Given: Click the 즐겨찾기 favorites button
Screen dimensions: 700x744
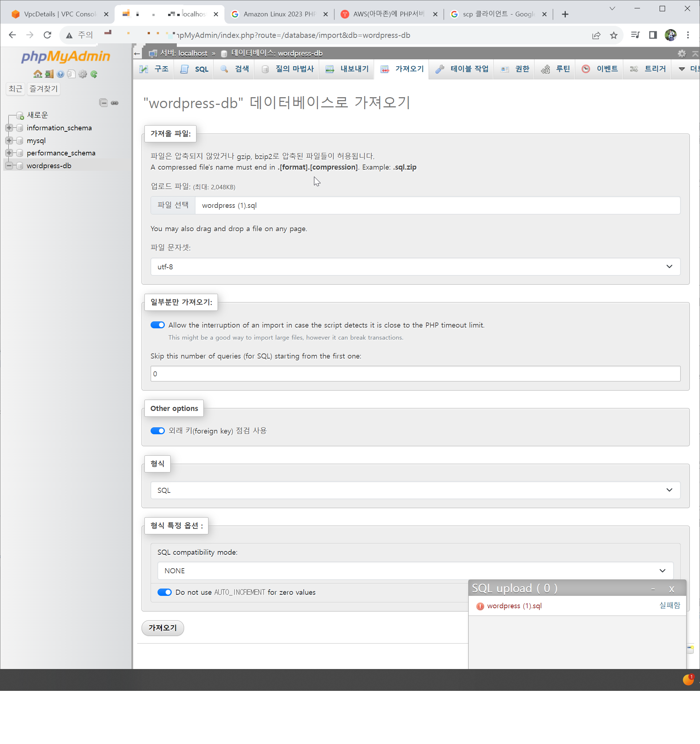Looking at the screenshot, I should (44, 89).
